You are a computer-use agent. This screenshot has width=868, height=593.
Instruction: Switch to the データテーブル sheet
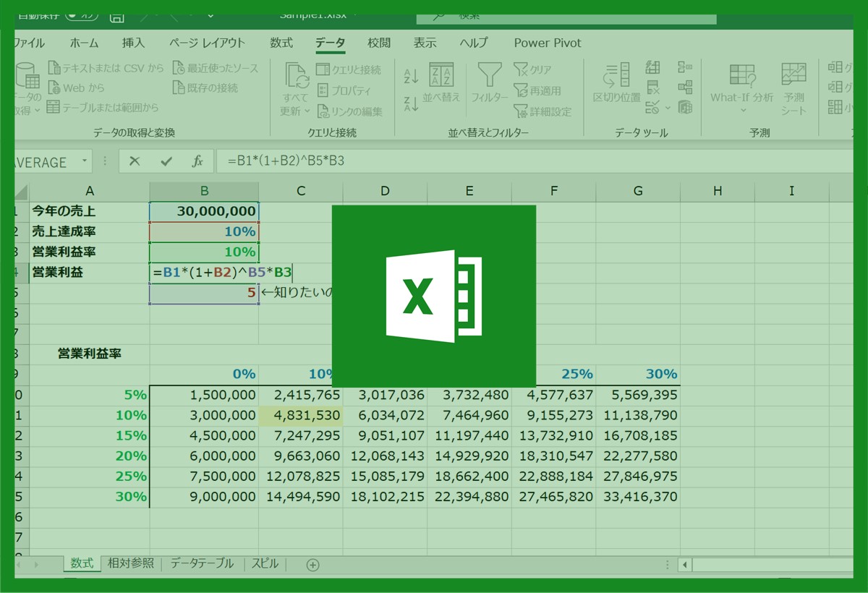click(203, 563)
